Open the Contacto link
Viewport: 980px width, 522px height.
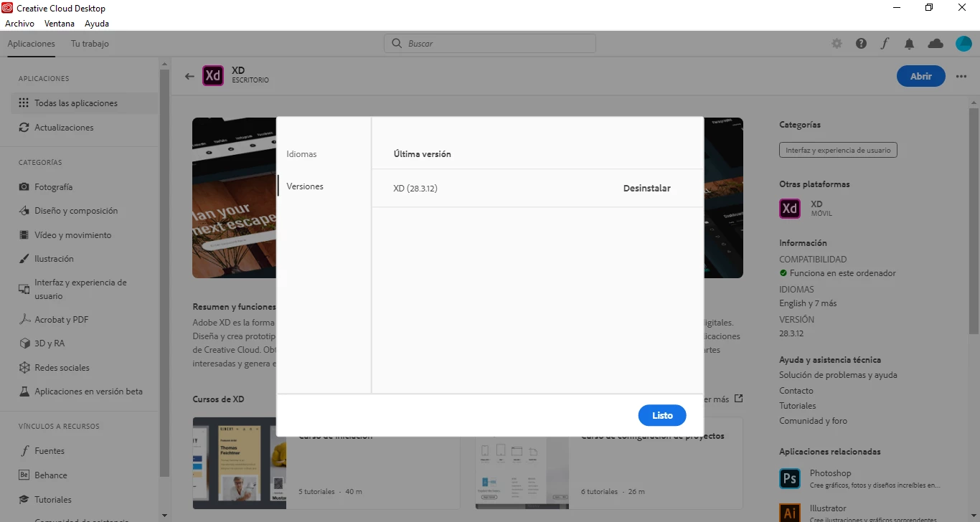pos(796,391)
